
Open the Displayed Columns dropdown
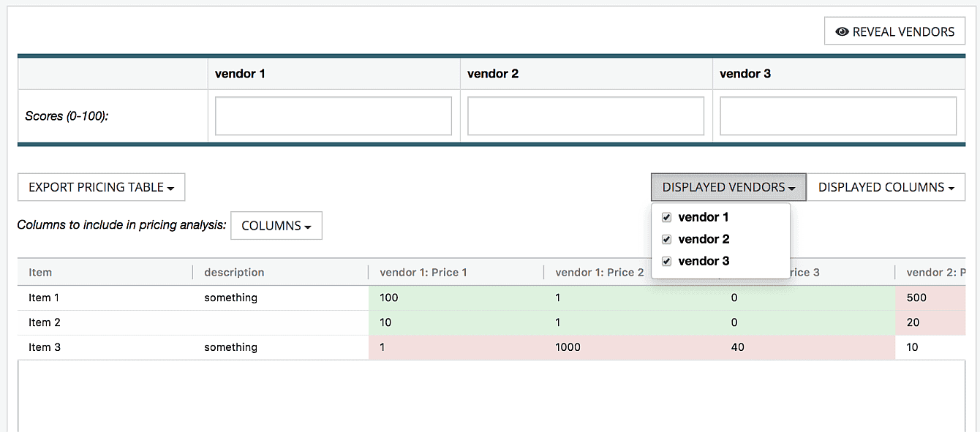click(x=886, y=187)
